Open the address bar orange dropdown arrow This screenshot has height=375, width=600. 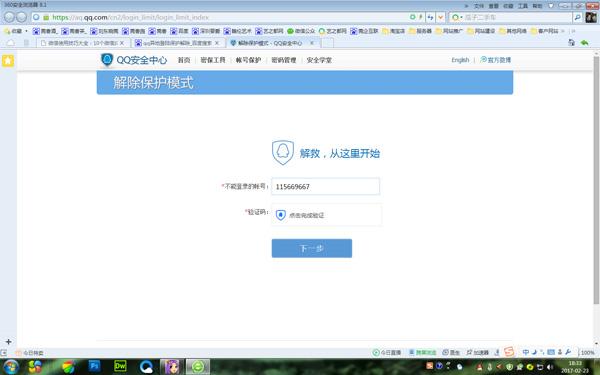(x=440, y=17)
